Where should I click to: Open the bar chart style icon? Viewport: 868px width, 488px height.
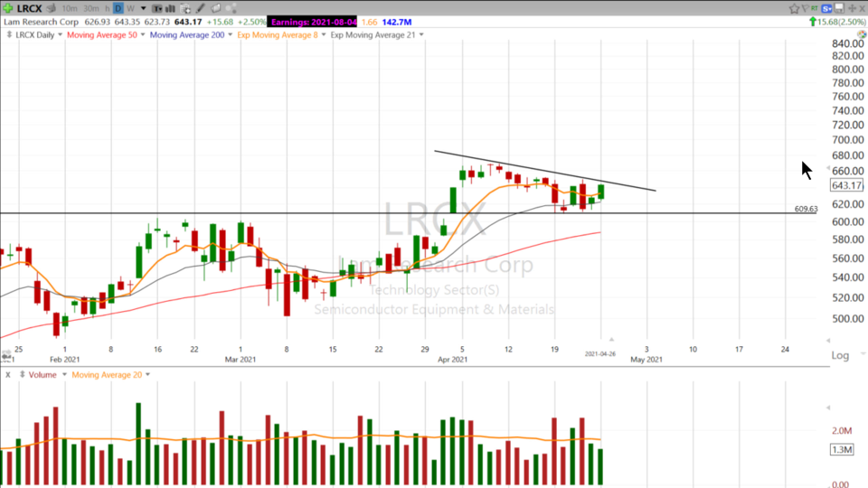click(171, 8)
